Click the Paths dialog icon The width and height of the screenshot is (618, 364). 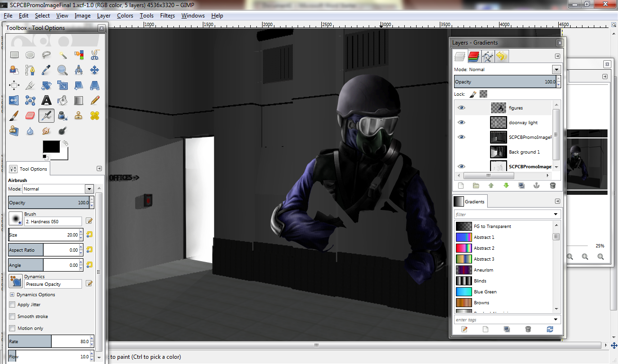click(487, 56)
